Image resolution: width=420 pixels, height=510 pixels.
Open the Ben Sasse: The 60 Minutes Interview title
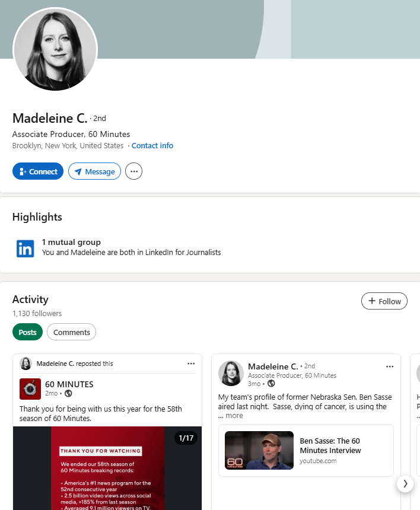coord(330,445)
